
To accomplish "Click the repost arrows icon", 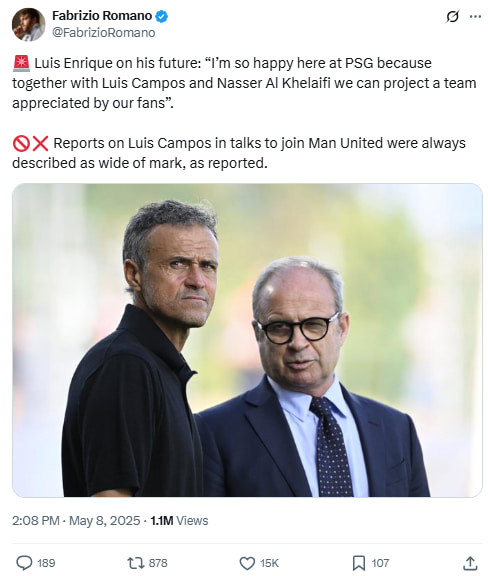I will 136,563.
